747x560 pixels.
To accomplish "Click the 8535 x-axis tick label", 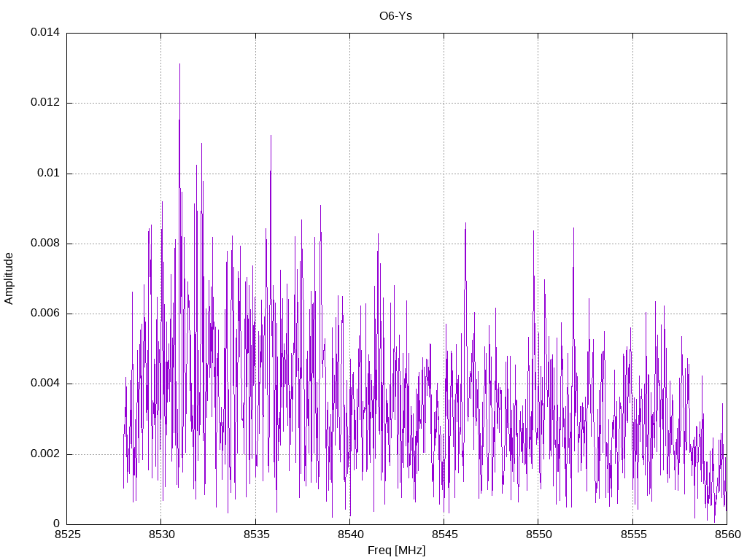I will coord(256,534).
